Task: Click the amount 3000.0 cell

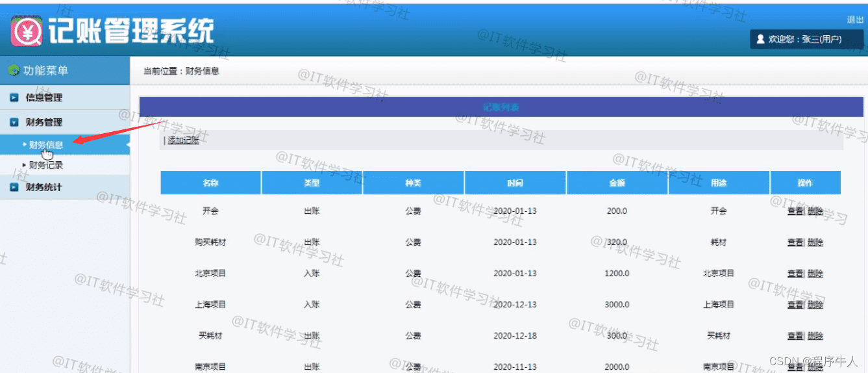Action: (x=617, y=305)
